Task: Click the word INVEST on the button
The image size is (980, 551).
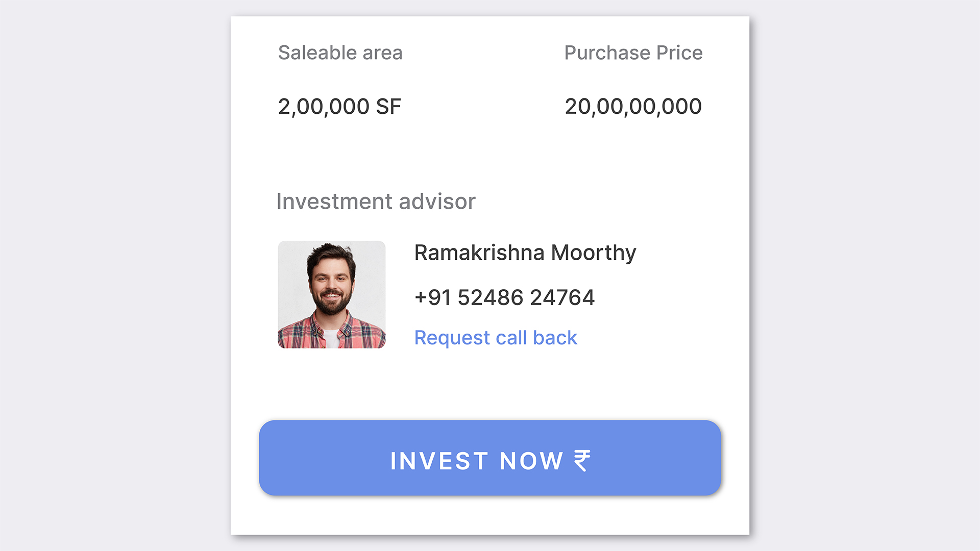Action: [x=439, y=461]
